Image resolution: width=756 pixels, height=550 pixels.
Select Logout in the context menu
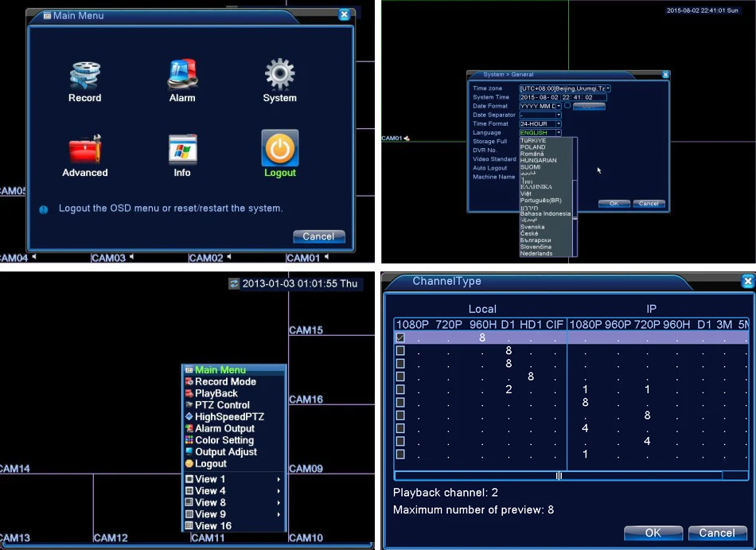tap(235, 463)
